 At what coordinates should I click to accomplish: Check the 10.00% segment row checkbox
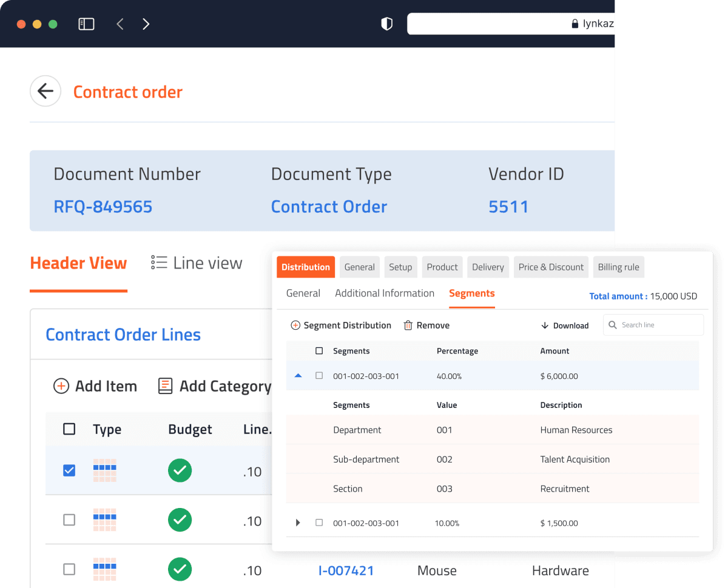coord(319,523)
